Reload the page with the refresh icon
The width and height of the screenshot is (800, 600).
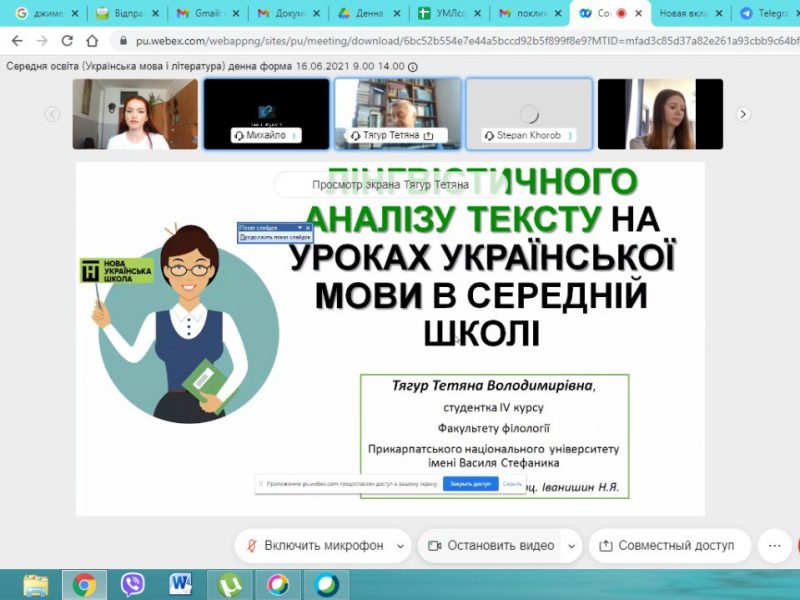[67, 41]
